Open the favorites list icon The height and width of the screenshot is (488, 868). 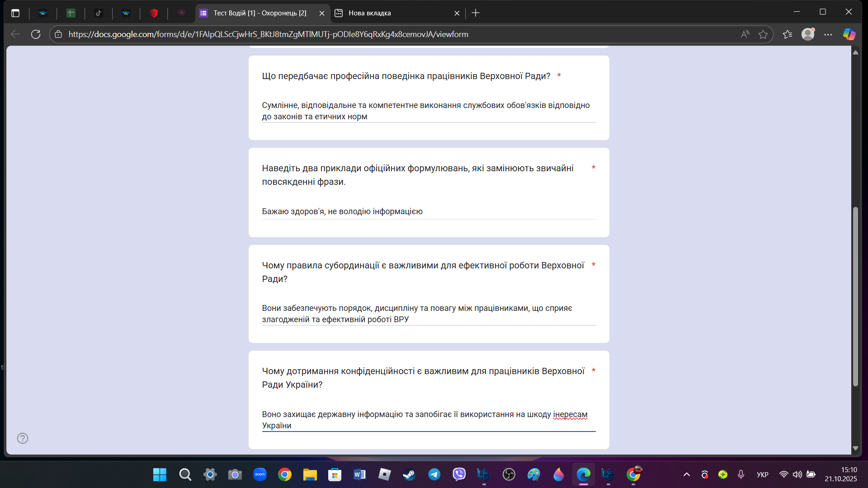tap(788, 34)
